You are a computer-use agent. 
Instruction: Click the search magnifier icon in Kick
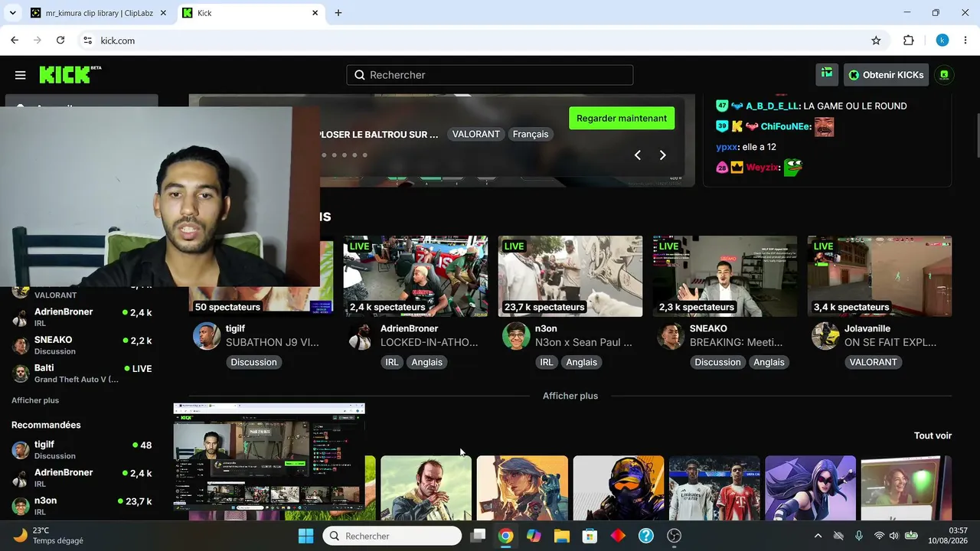pos(360,75)
